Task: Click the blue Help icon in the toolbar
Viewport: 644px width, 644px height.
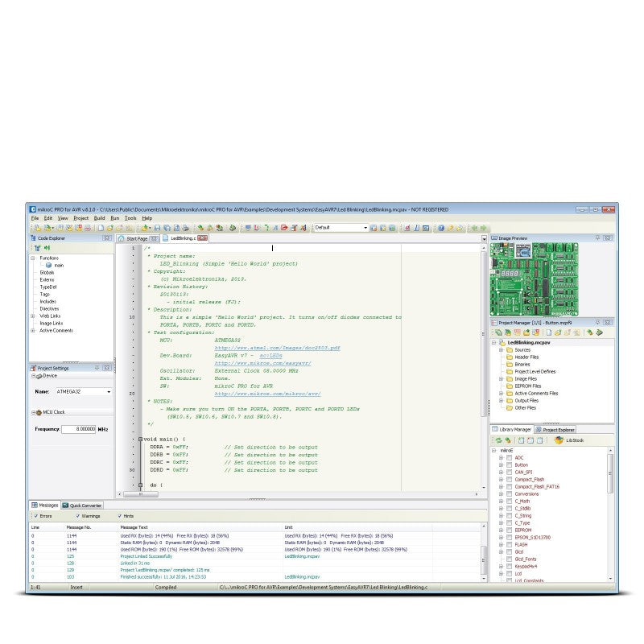Action: pyautogui.click(x=440, y=228)
